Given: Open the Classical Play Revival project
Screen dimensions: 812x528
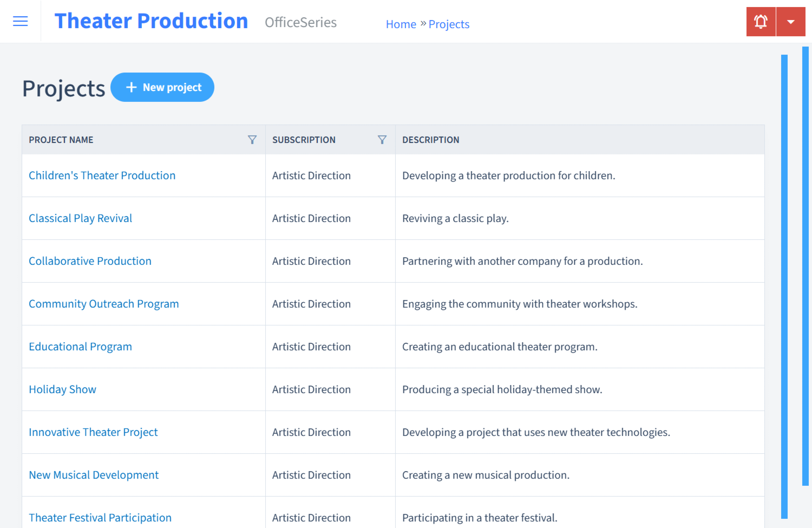Looking at the screenshot, I should pyautogui.click(x=80, y=218).
